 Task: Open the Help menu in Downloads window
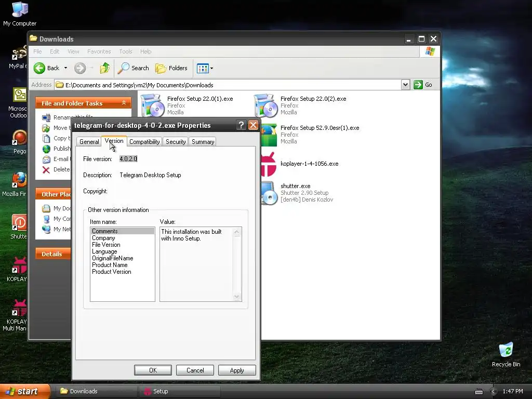146,51
